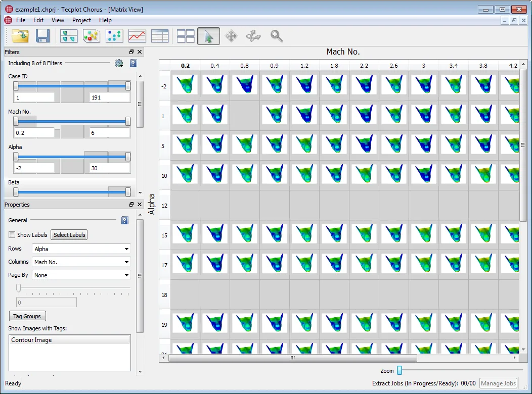Image resolution: width=532 pixels, height=394 pixels.
Task: Open the Page By dropdown
Action: 81,275
